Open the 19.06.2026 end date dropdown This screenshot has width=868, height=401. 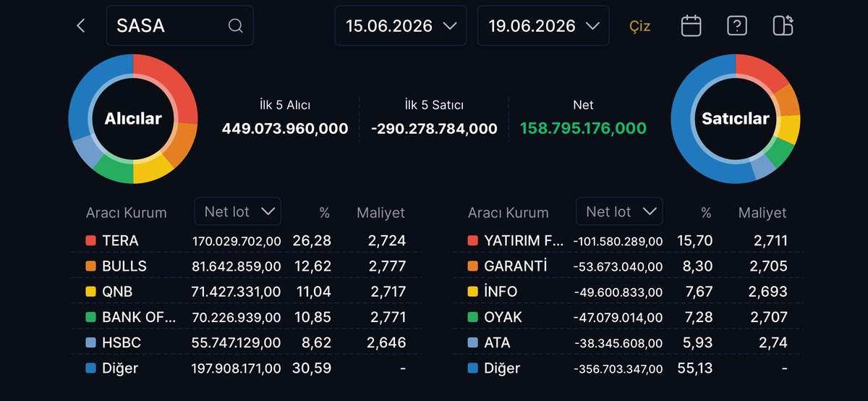(x=543, y=26)
